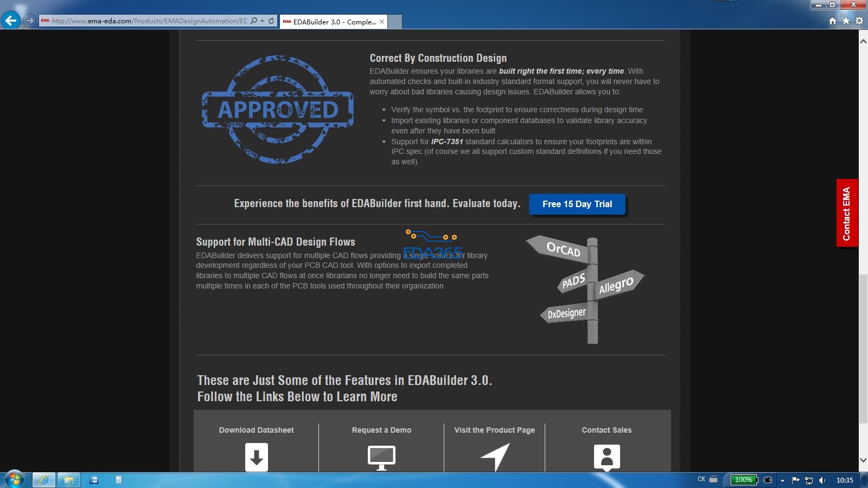The height and width of the screenshot is (488, 868).
Task: Open the Windows Start menu
Action: 15,480
